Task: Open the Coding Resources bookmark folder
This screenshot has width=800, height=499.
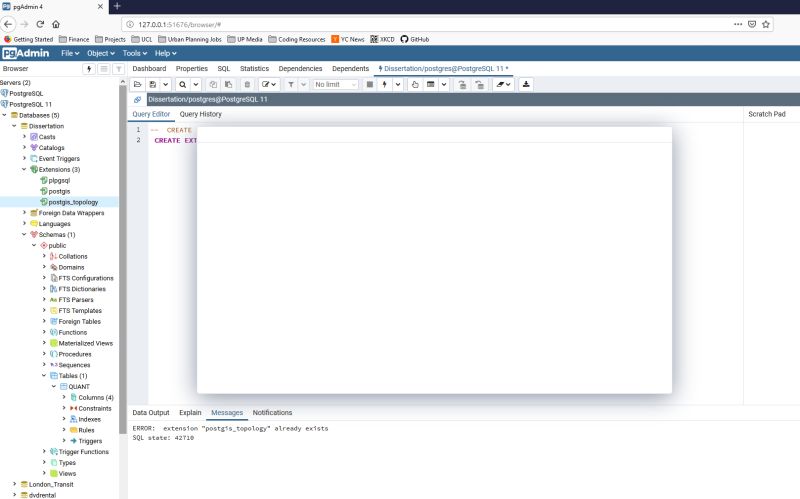Action: coord(296,39)
